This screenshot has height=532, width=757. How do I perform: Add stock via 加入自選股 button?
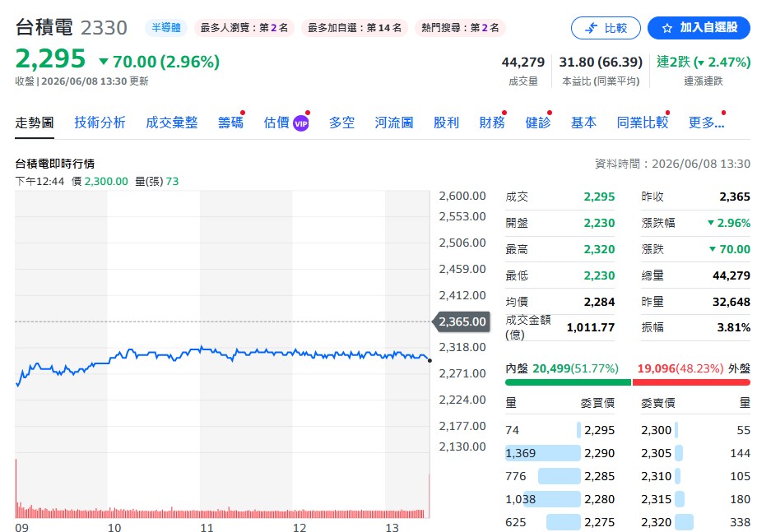click(699, 28)
